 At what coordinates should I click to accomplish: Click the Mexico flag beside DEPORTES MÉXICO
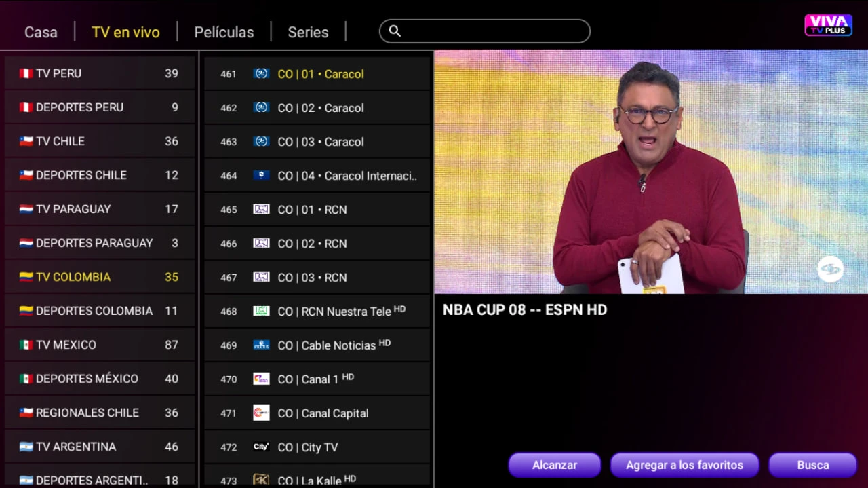point(26,379)
